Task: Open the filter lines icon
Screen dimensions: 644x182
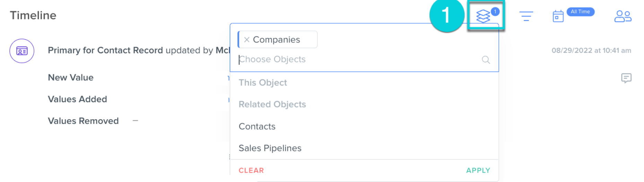Action: (526, 16)
